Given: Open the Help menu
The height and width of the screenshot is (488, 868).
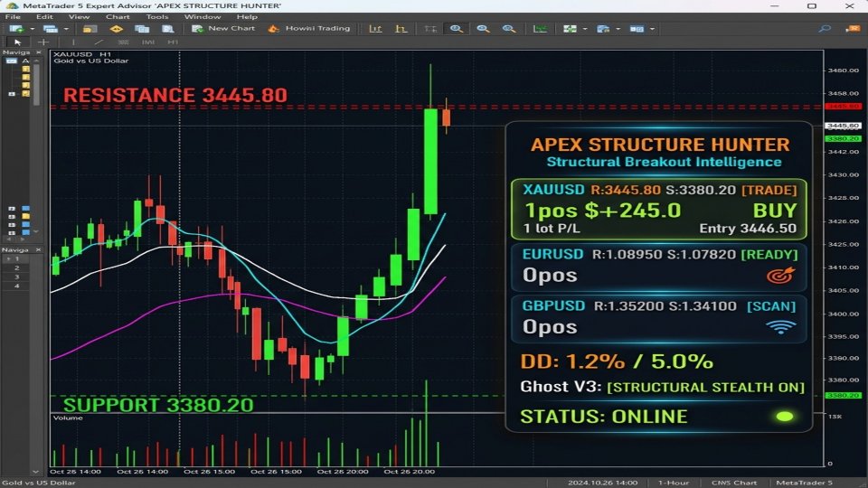Looking at the screenshot, I should tap(247, 16).
